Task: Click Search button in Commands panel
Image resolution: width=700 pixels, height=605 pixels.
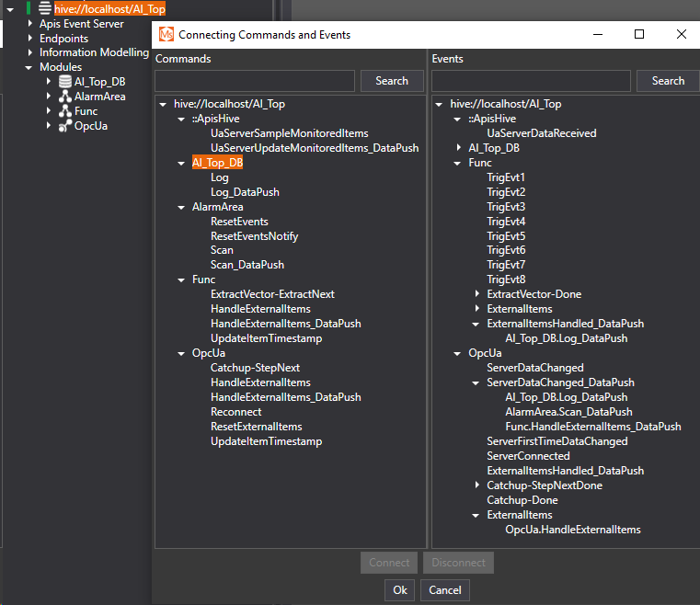Action: 391,81
